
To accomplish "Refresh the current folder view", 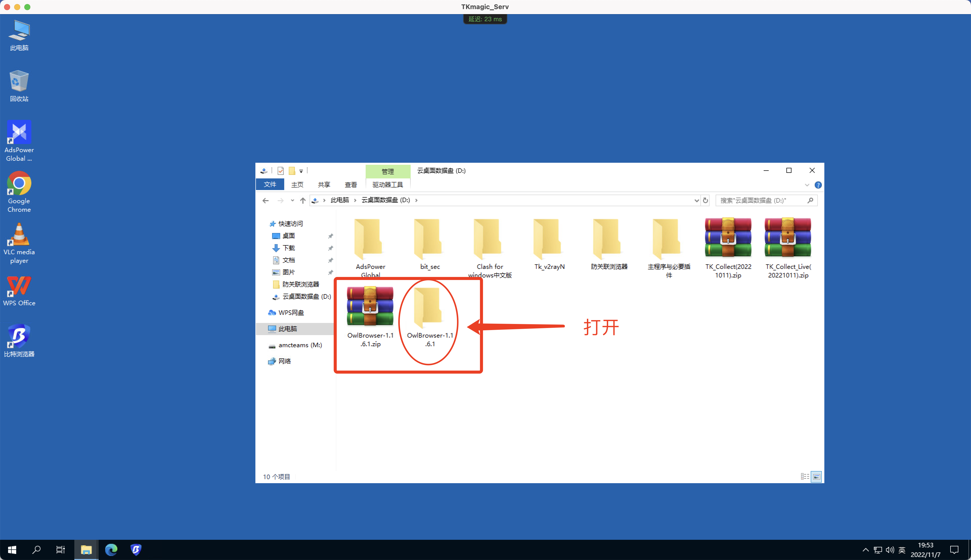I will (705, 200).
